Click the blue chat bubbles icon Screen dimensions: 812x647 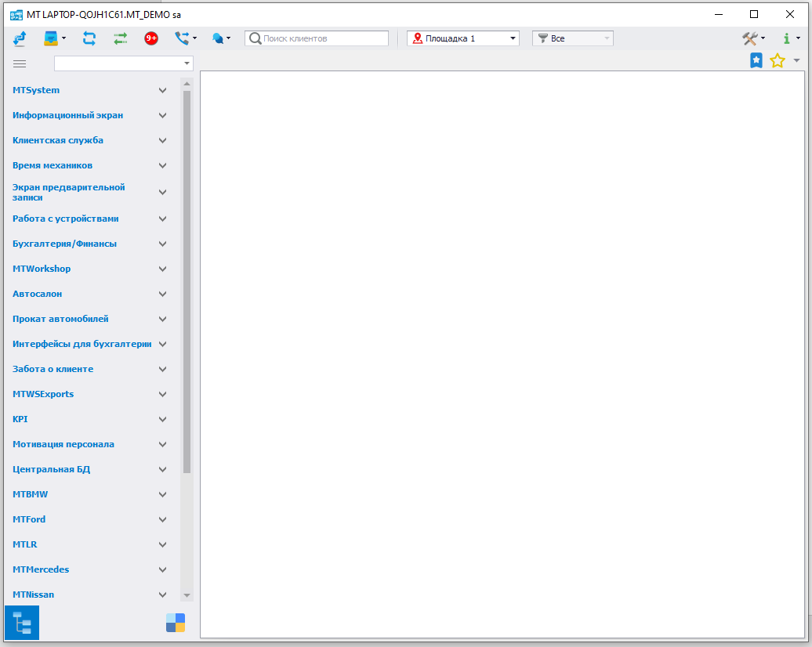coord(217,38)
